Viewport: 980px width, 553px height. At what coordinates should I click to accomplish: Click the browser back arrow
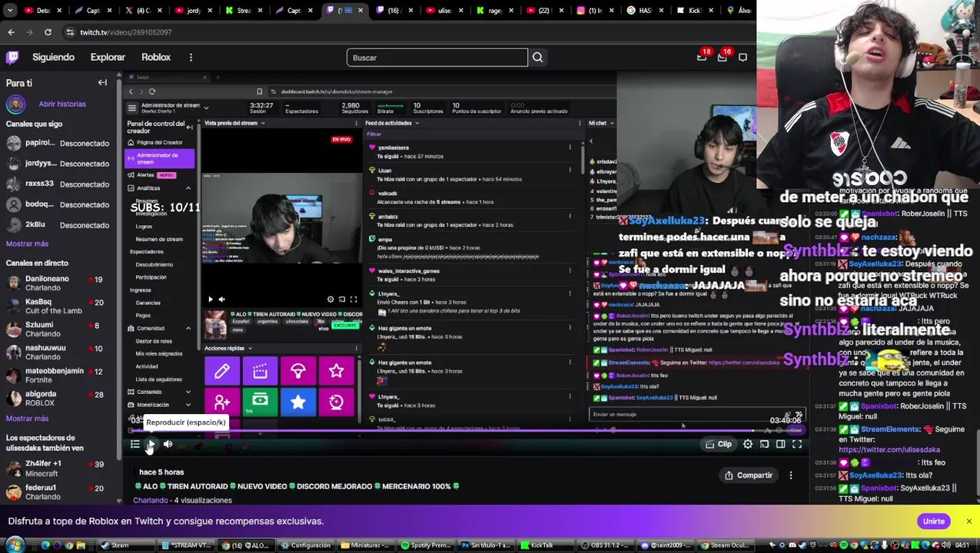[x=11, y=32]
